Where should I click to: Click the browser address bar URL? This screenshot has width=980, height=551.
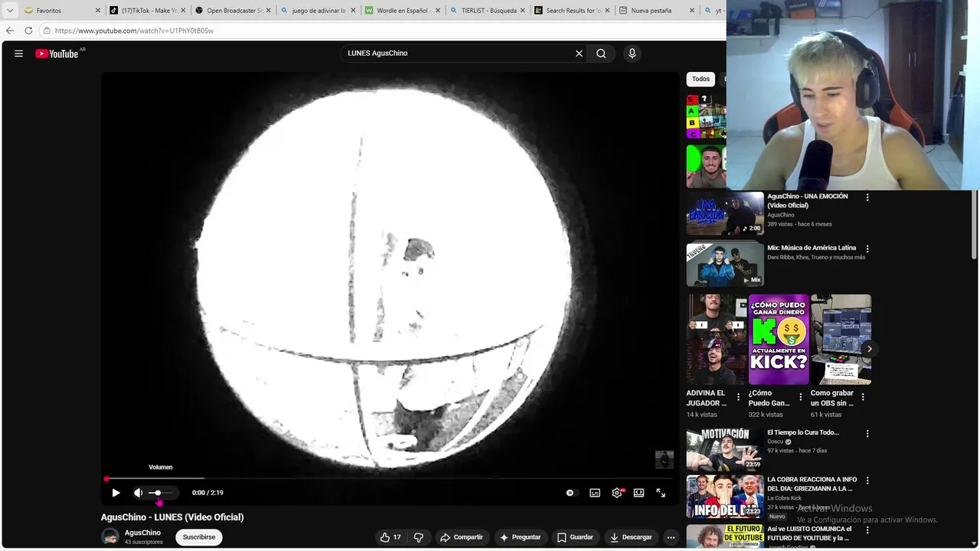134,31
